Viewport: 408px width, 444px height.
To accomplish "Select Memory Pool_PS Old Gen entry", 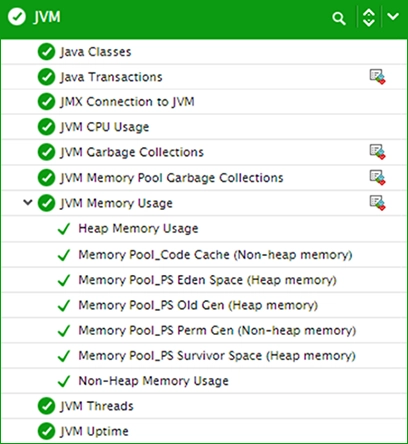I will tap(198, 305).
